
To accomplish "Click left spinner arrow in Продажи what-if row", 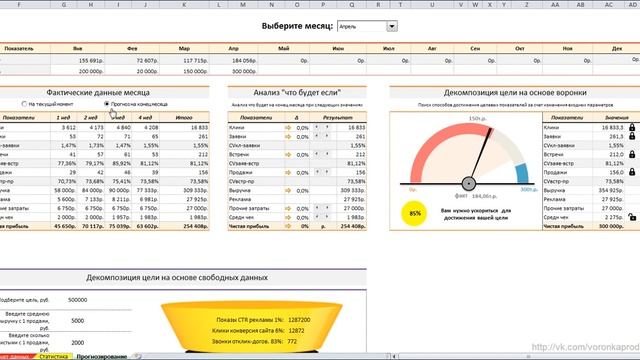I will click(x=317, y=173).
